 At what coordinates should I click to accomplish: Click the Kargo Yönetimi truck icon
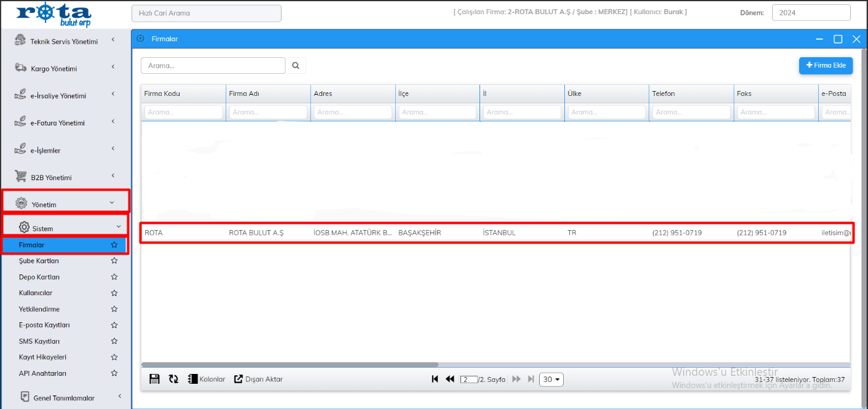click(x=20, y=68)
